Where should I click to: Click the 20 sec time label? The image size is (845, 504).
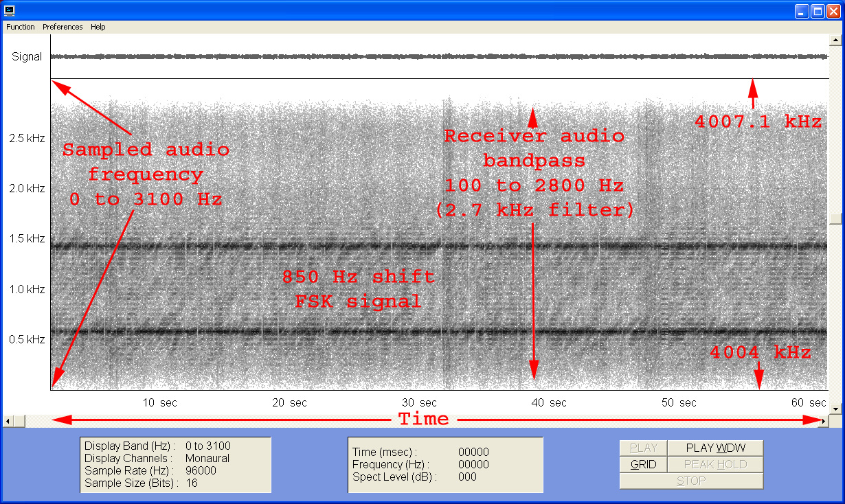289,403
